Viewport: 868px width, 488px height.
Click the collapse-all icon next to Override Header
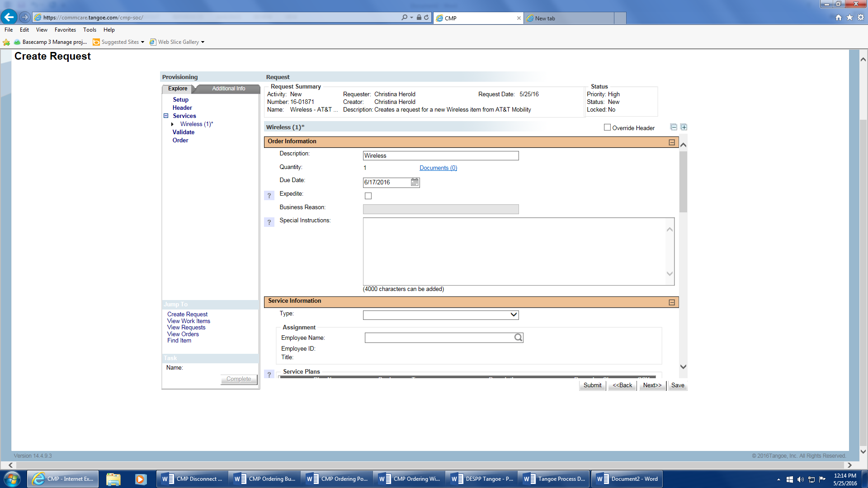674,127
